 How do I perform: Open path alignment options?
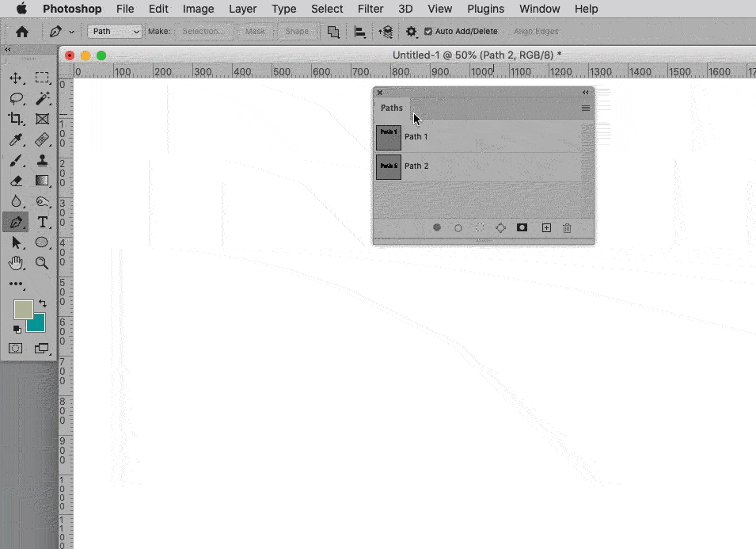359,32
